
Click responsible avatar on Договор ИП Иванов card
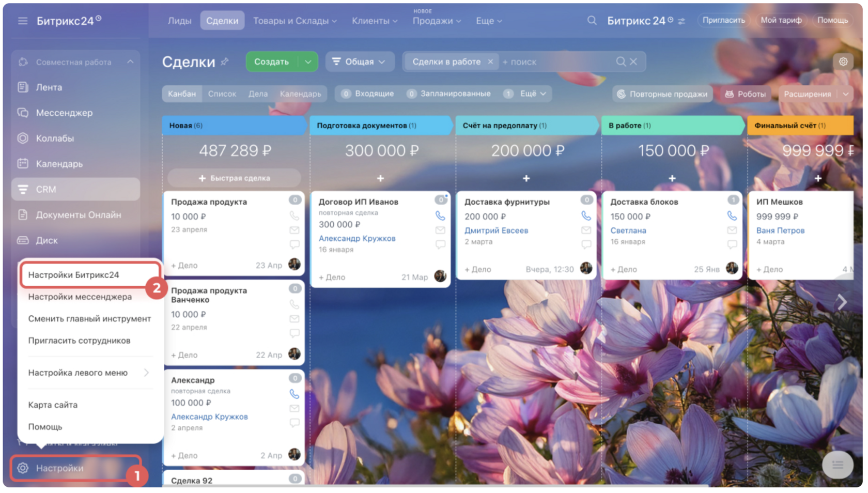click(x=440, y=276)
